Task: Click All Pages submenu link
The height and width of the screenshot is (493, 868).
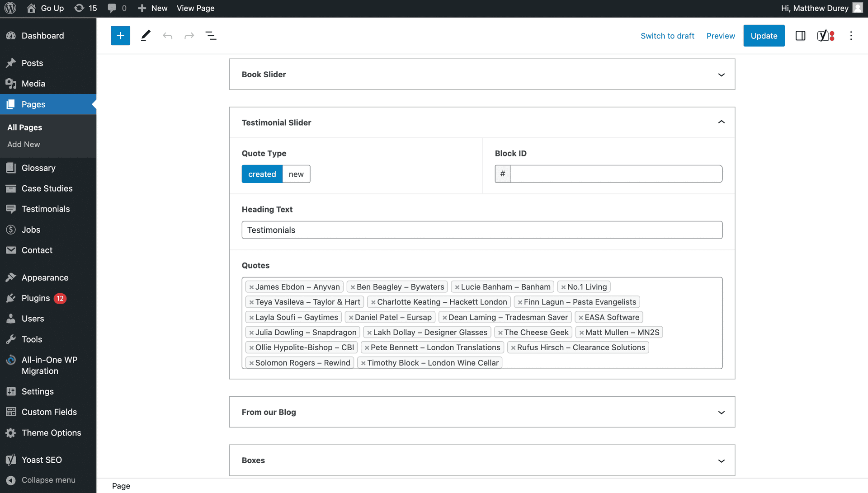Action: click(x=24, y=127)
